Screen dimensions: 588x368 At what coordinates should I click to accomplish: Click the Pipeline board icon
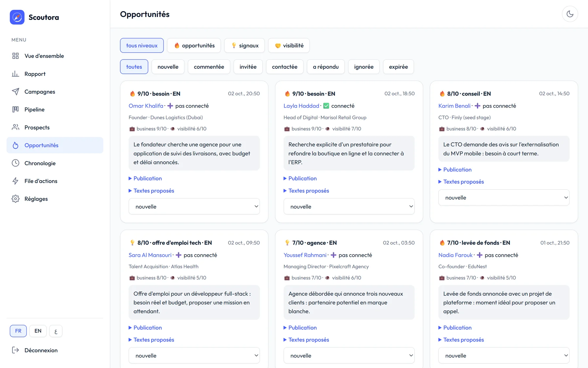coord(15,110)
